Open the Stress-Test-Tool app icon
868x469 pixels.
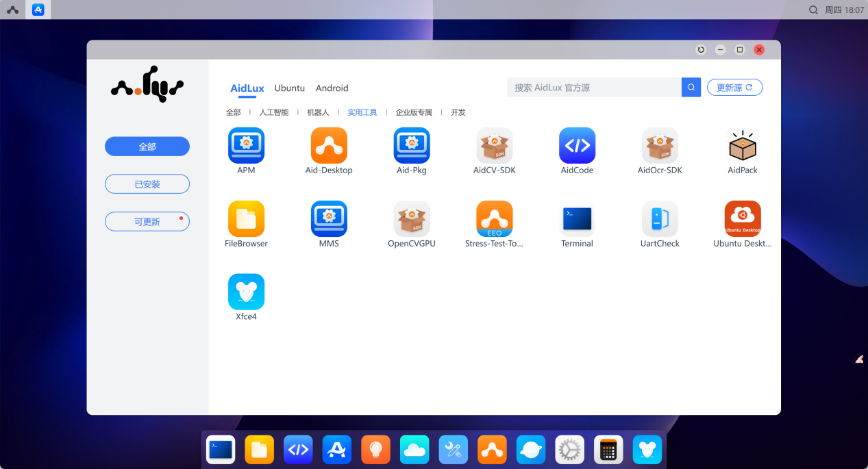[x=495, y=218]
